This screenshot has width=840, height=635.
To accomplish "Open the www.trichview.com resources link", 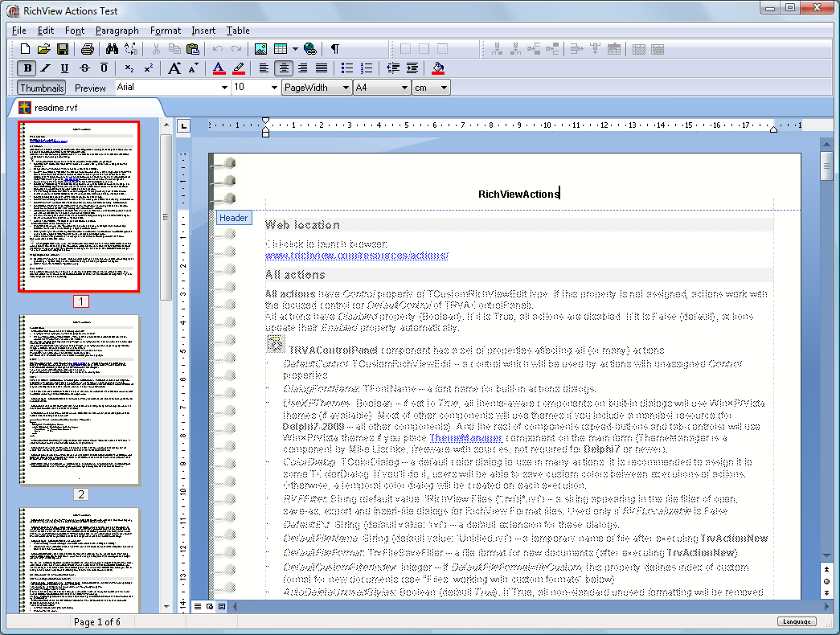I will 357,256.
